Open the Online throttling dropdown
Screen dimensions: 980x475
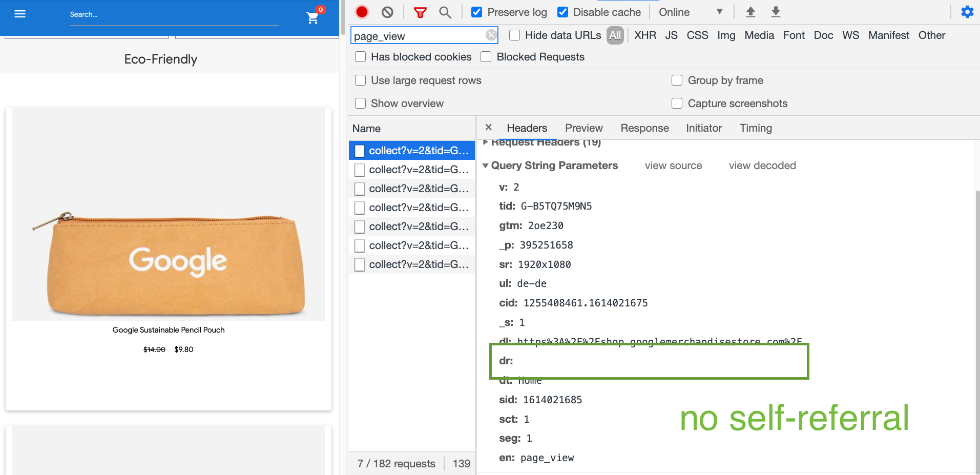click(x=690, y=12)
